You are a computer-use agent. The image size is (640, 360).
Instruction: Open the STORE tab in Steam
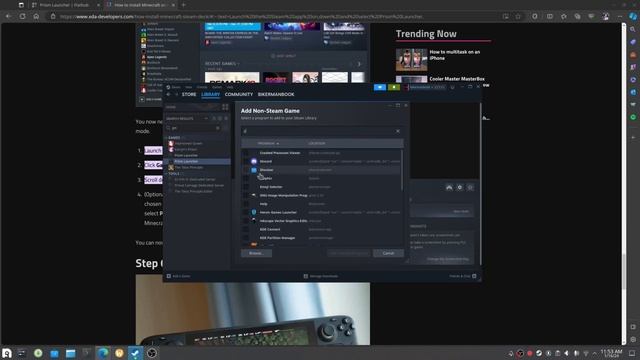(x=189, y=94)
